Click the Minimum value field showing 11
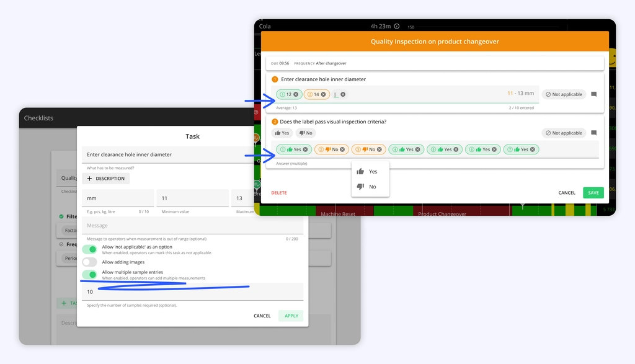635x364 pixels. [x=193, y=198]
